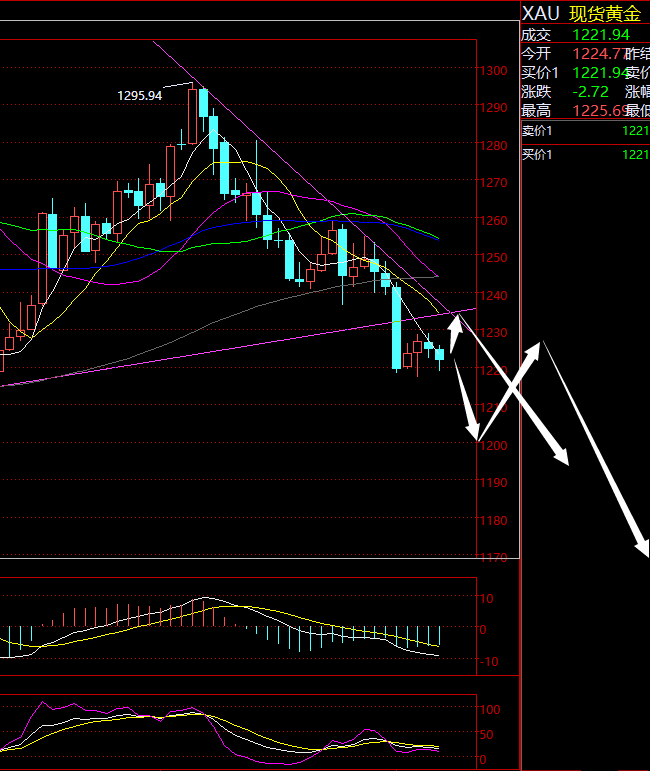Screen dimensions: 650x771
Task: Click the 今开 value 1224.7
Action: point(598,54)
